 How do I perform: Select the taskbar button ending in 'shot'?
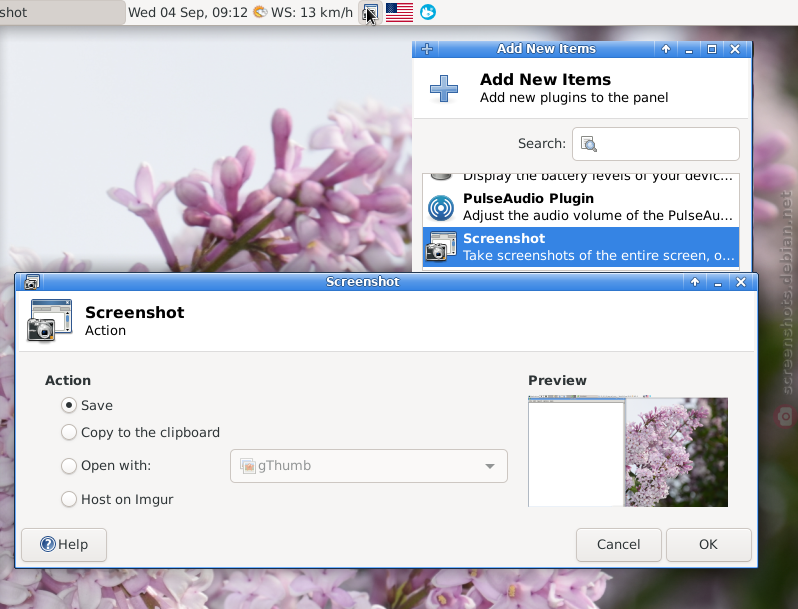tap(62, 12)
